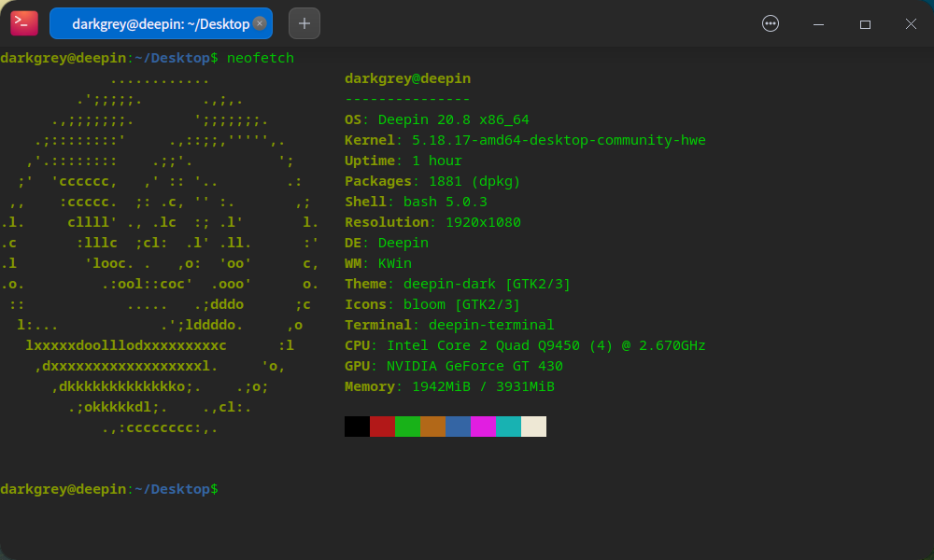Click the green color block
The height and width of the screenshot is (560, 934).
point(407,427)
